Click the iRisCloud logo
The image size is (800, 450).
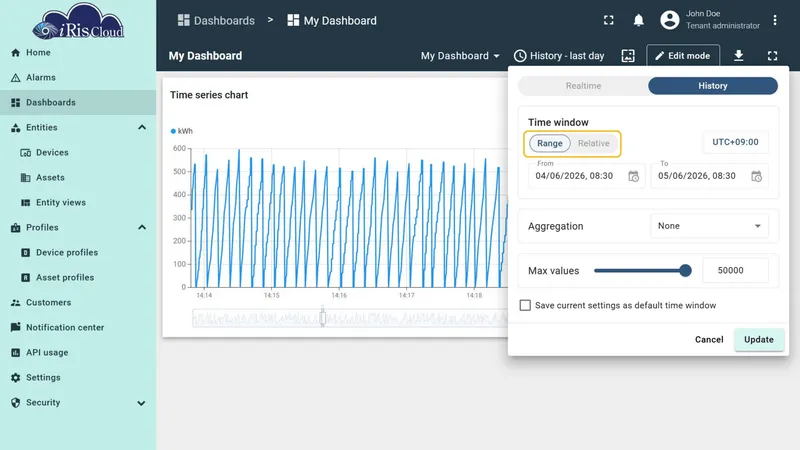coord(78,21)
